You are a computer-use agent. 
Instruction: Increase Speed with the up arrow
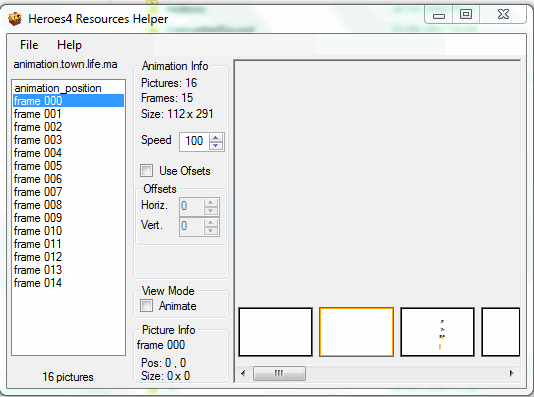coord(216,138)
